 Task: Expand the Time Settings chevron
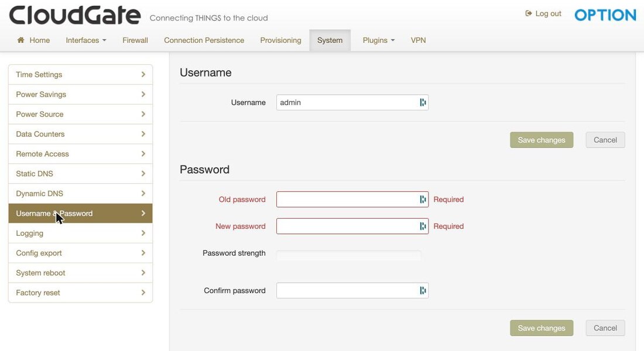coord(143,74)
